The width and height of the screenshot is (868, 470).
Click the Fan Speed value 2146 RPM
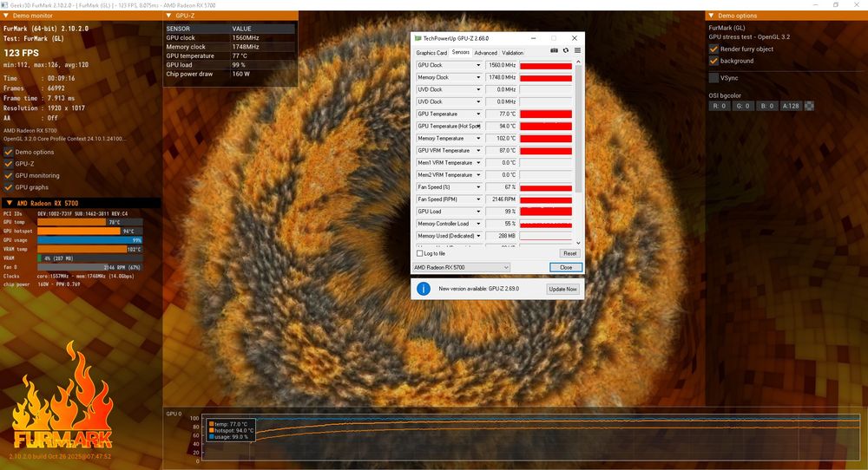503,199
